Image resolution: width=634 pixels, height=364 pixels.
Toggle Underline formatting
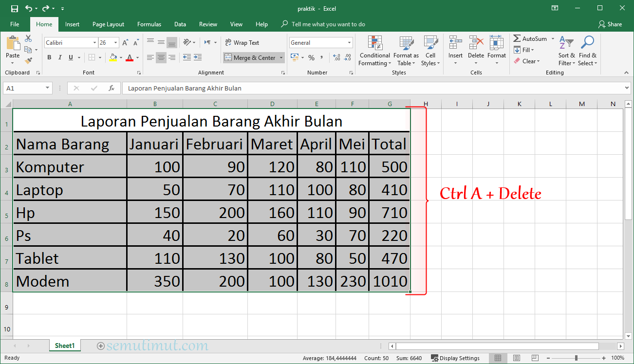click(71, 57)
